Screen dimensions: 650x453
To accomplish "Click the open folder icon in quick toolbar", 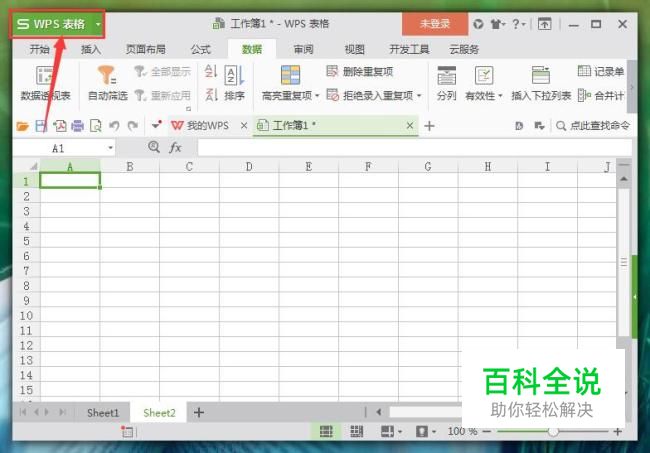I will [x=22, y=126].
